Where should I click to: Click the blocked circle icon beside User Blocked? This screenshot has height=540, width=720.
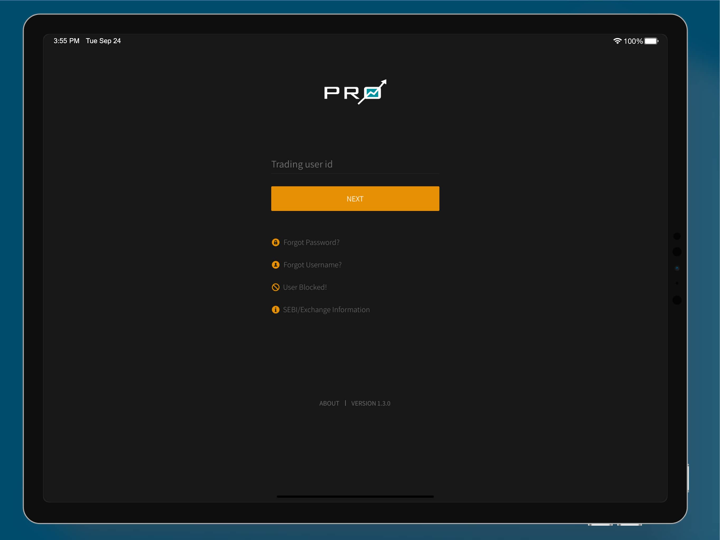(x=276, y=287)
